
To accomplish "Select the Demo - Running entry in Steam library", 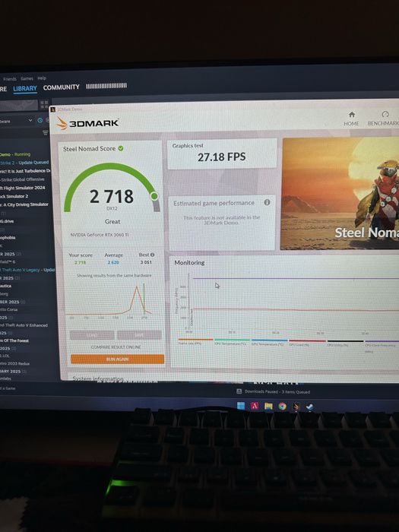I will click(15, 154).
